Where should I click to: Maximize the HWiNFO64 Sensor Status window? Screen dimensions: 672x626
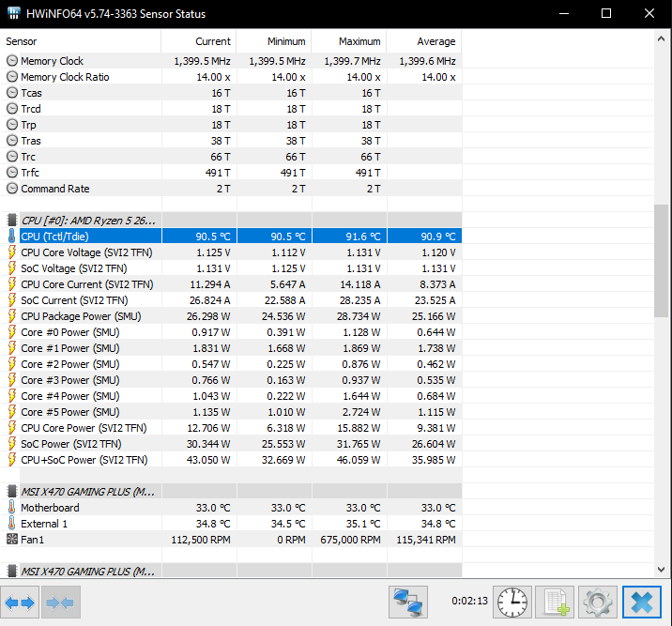[x=606, y=13]
